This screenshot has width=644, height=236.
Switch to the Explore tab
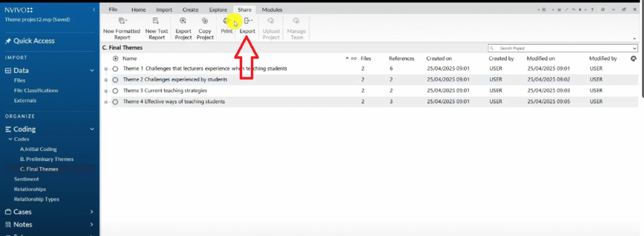point(218,9)
